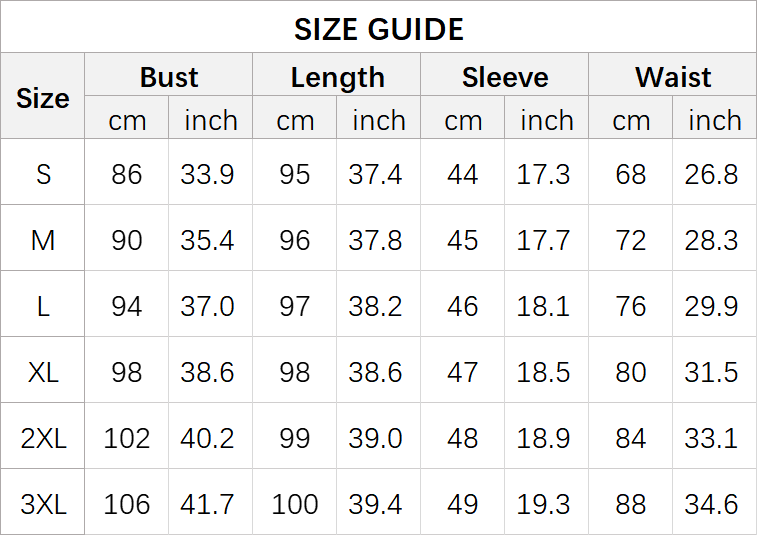The width and height of the screenshot is (757, 535).
Task: Click the 33.9 inch bust value
Action: pos(208,175)
